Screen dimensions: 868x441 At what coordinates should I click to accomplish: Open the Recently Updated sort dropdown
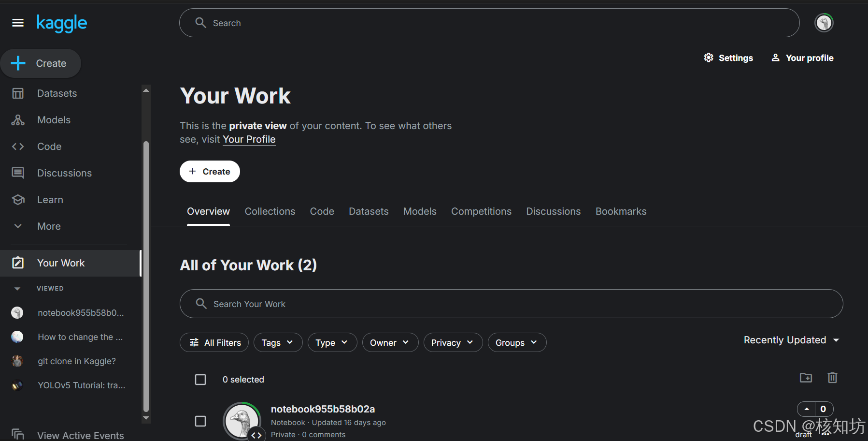click(x=792, y=340)
